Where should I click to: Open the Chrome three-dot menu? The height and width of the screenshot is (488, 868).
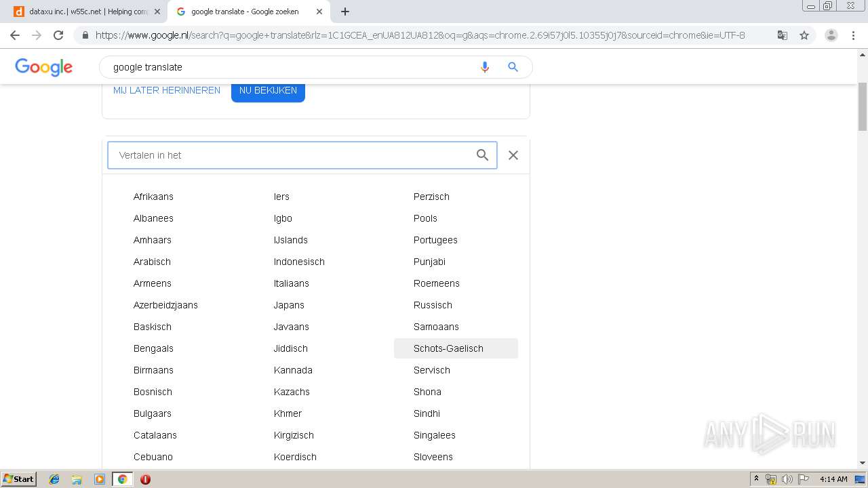point(853,35)
